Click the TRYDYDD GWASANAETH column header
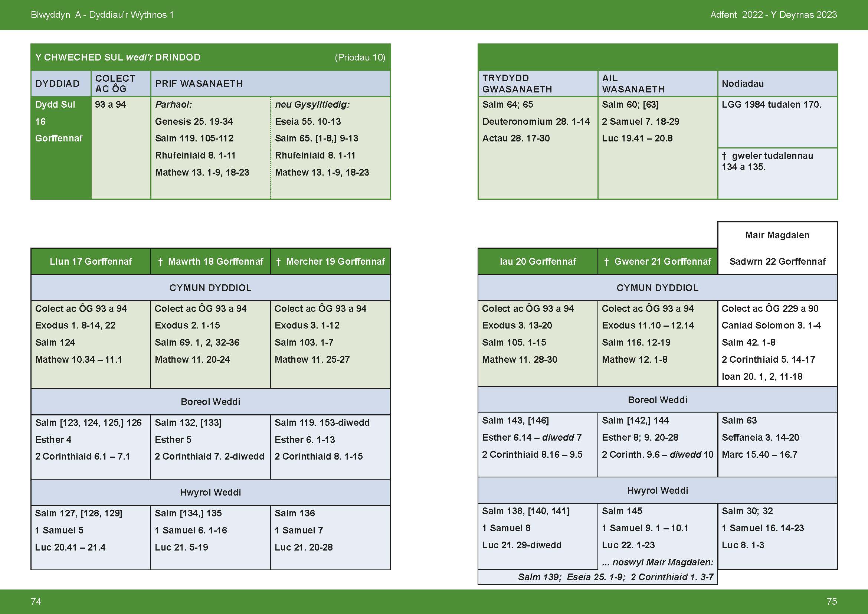This screenshot has width=868, height=614. 517,84
